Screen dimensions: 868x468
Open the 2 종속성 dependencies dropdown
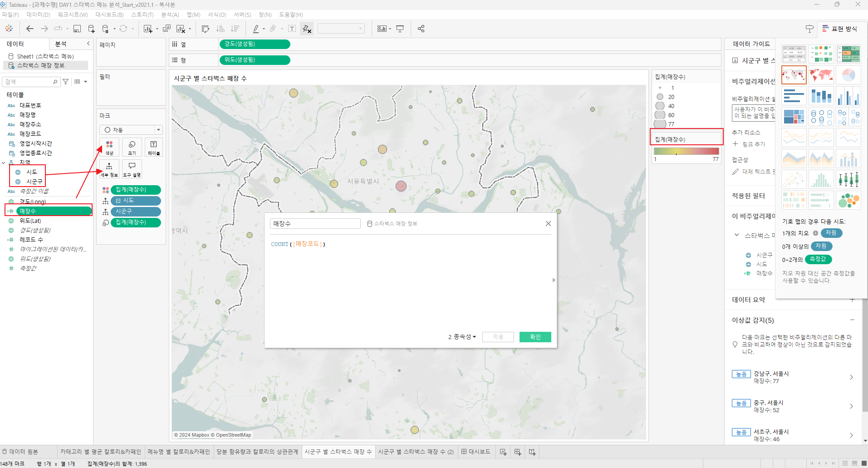462,337
